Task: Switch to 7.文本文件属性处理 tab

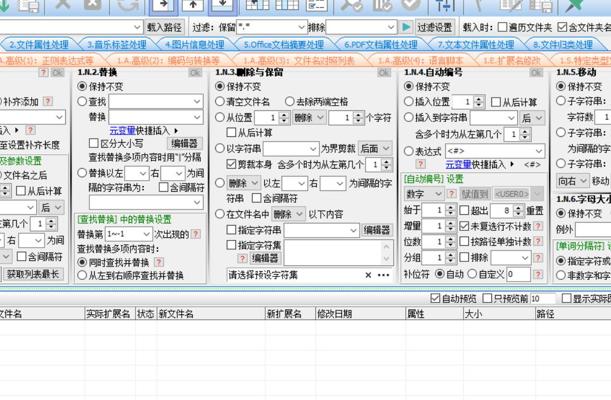Action: coord(476,44)
